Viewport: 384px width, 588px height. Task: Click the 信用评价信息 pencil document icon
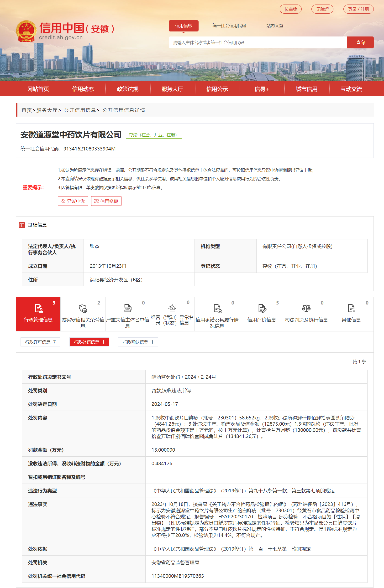tap(262, 309)
